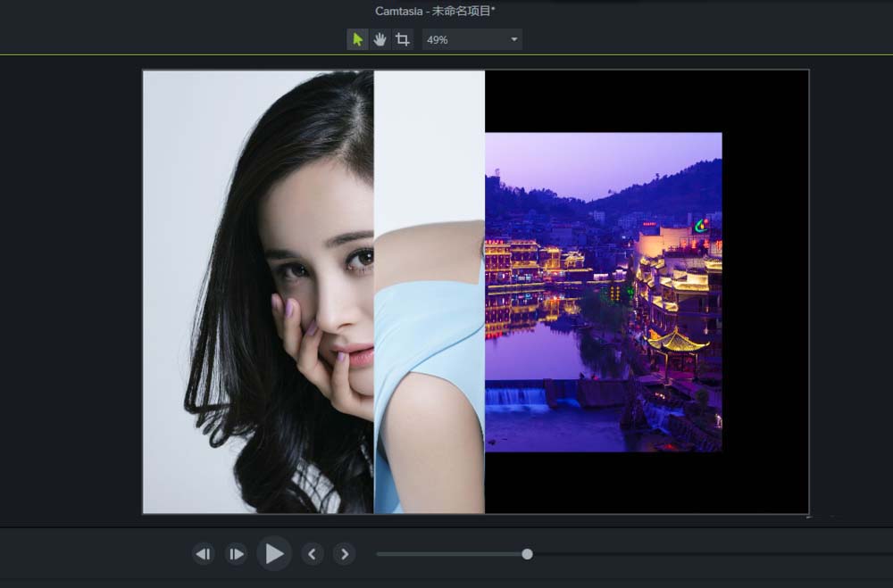
Task: Click the next frame step button
Action: pos(236,554)
